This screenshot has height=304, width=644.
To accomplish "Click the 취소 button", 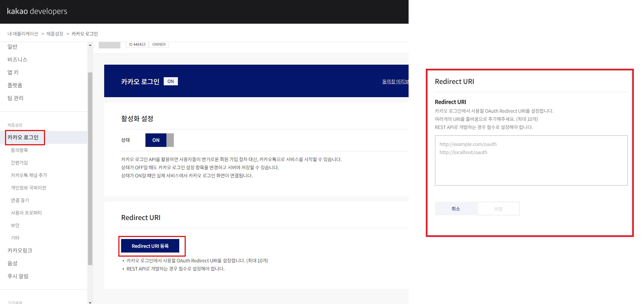I will (456, 209).
